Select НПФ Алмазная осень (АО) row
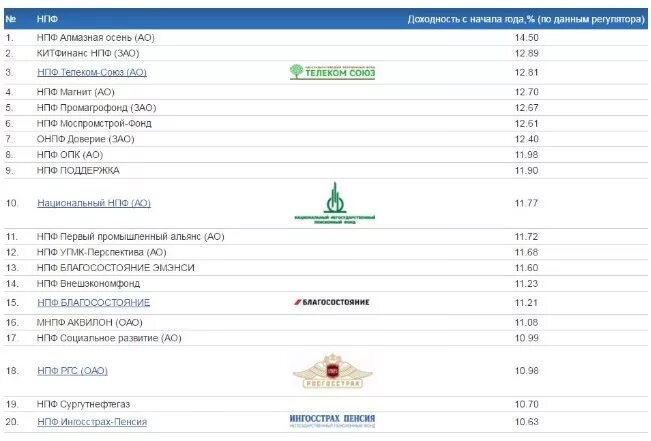651x441 pixels. (326, 37)
